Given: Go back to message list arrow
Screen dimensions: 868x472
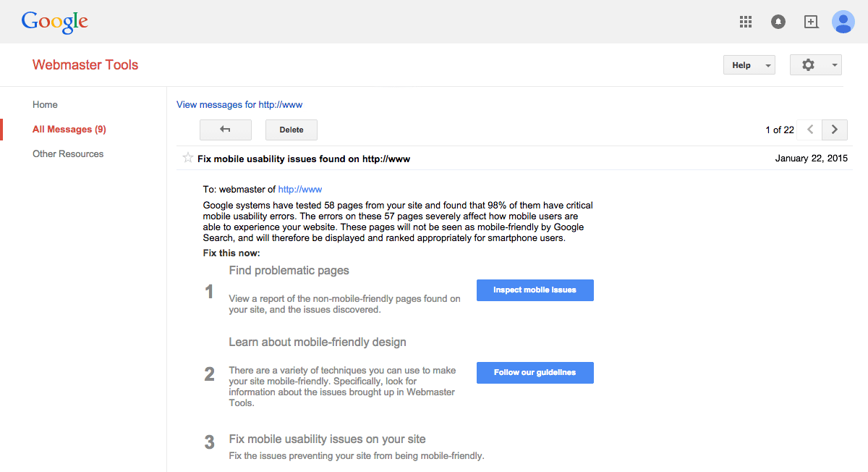Looking at the screenshot, I should [x=226, y=130].
